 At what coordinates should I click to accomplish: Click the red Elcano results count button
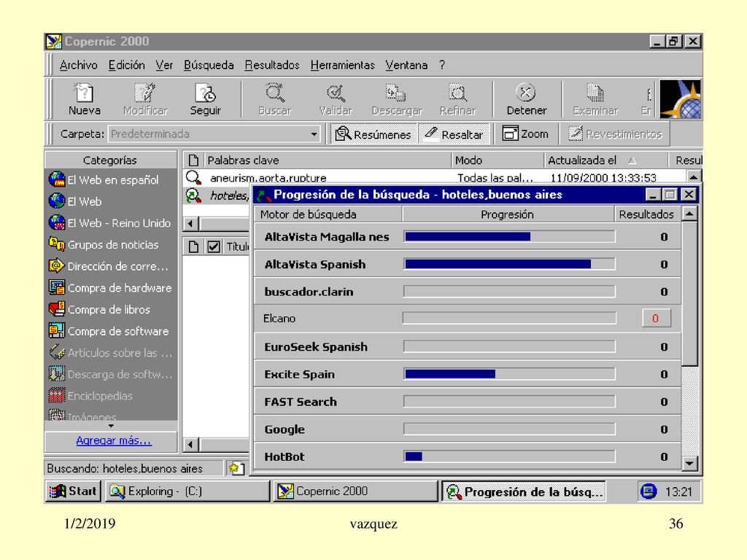pyautogui.click(x=656, y=318)
